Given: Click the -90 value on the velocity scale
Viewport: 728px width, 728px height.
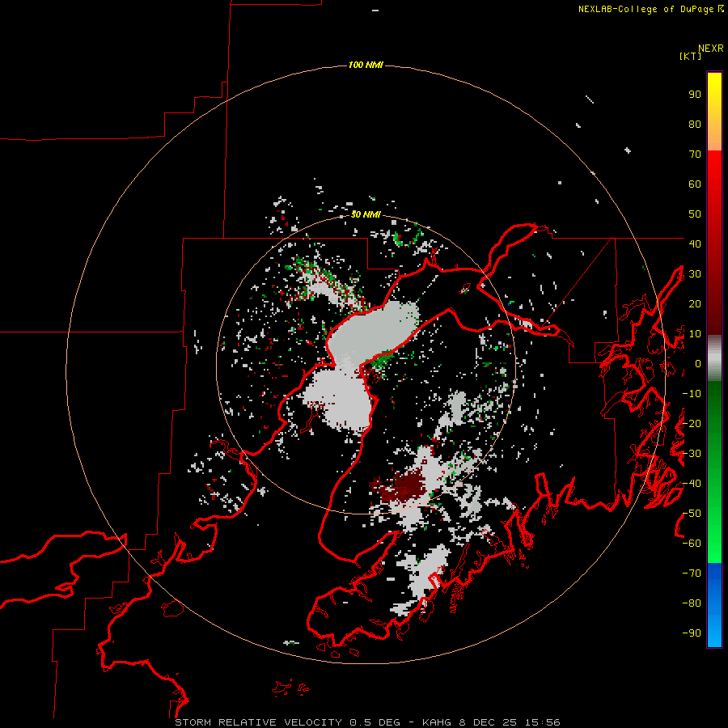Looking at the screenshot, I should coord(692,633).
